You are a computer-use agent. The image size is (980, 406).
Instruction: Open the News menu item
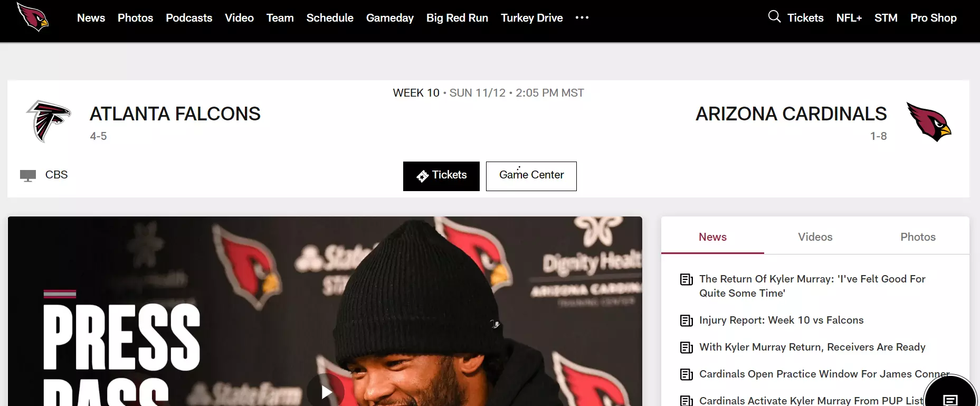(x=91, y=18)
